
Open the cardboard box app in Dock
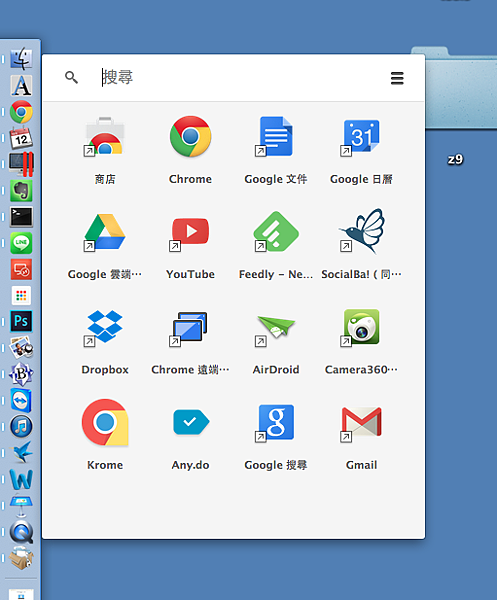pyautogui.click(x=21, y=558)
